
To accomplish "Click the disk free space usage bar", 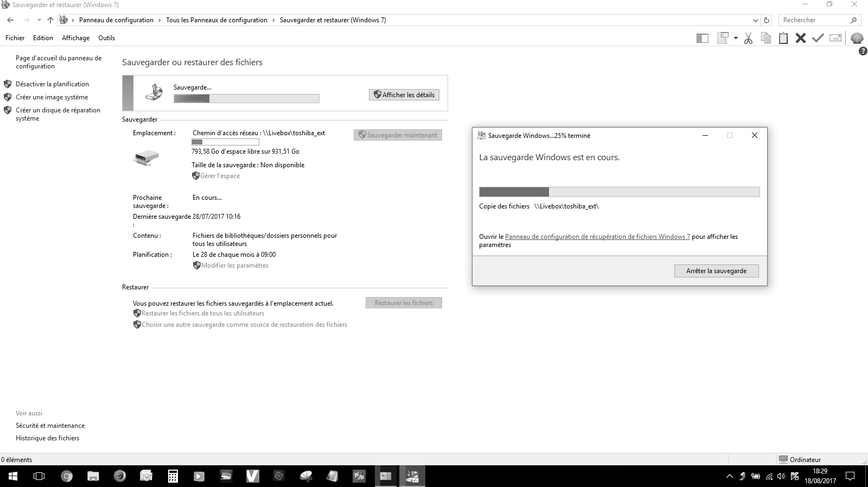I will tap(225, 142).
